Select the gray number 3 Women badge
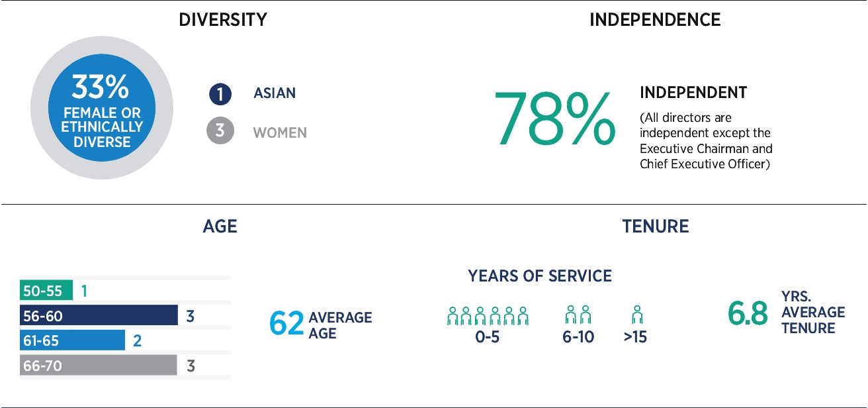The height and width of the screenshot is (408, 868). point(220,132)
